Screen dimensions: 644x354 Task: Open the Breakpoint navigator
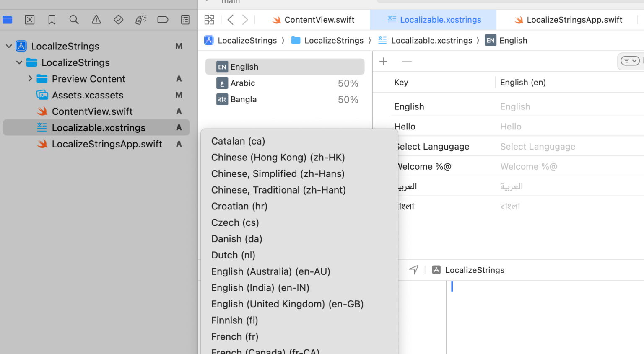tap(163, 20)
